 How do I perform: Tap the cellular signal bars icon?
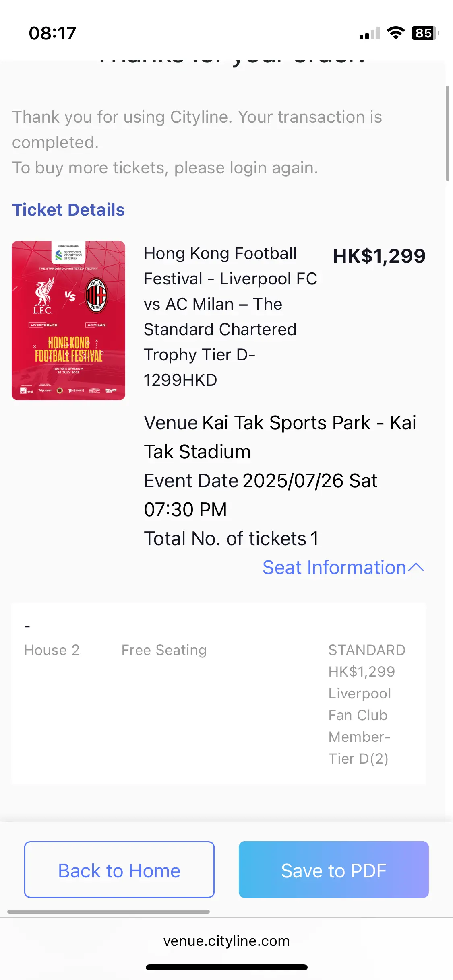(370, 33)
